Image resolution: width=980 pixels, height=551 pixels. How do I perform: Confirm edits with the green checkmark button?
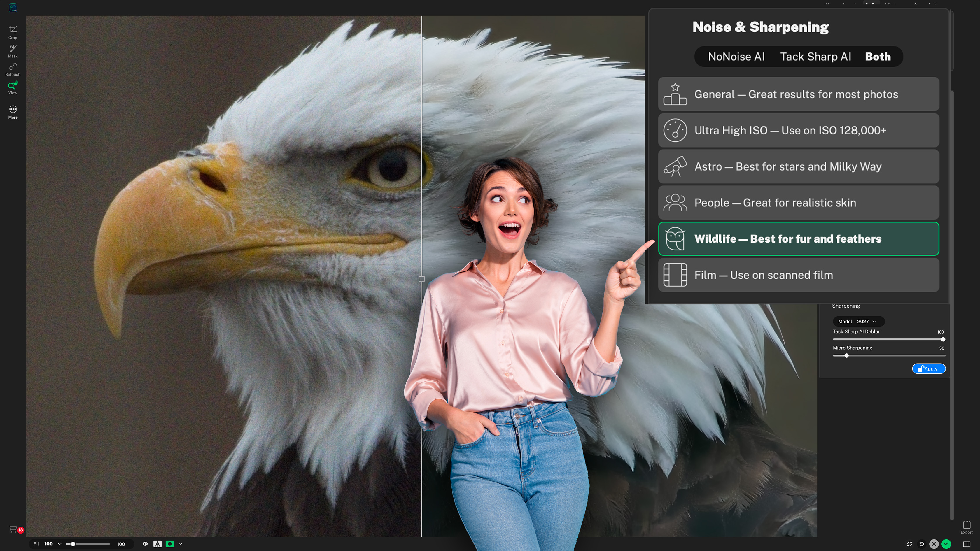point(946,544)
